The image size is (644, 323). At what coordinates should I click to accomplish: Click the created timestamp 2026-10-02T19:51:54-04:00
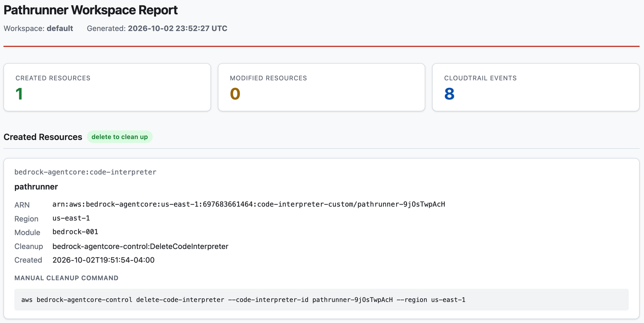[x=103, y=260]
